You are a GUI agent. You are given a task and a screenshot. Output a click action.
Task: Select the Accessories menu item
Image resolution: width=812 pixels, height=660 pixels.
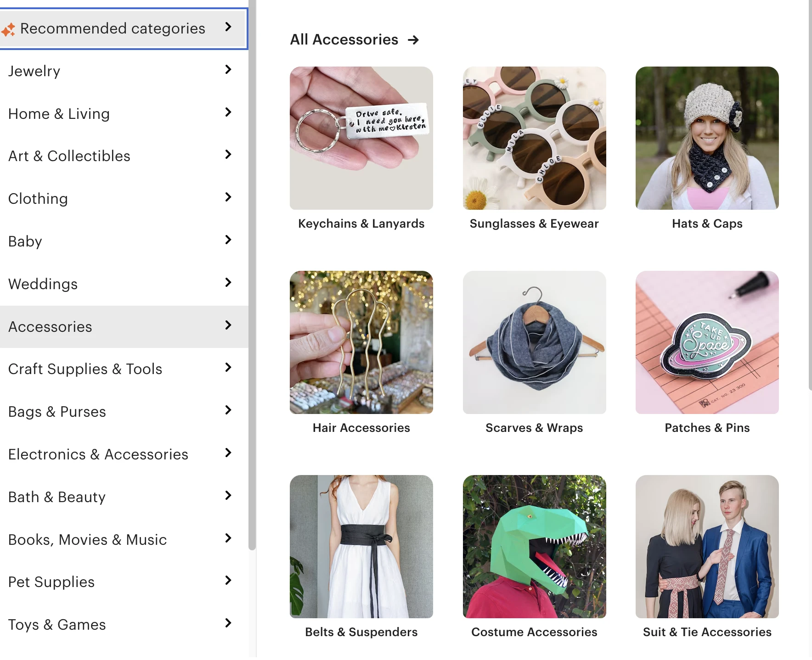(x=51, y=327)
